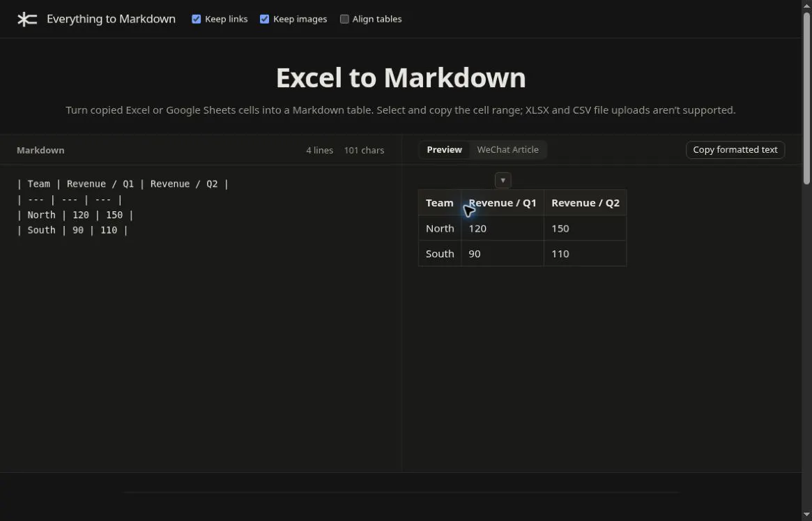
Task: Click the 110 cell in preview table
Action: pos(585,253)
